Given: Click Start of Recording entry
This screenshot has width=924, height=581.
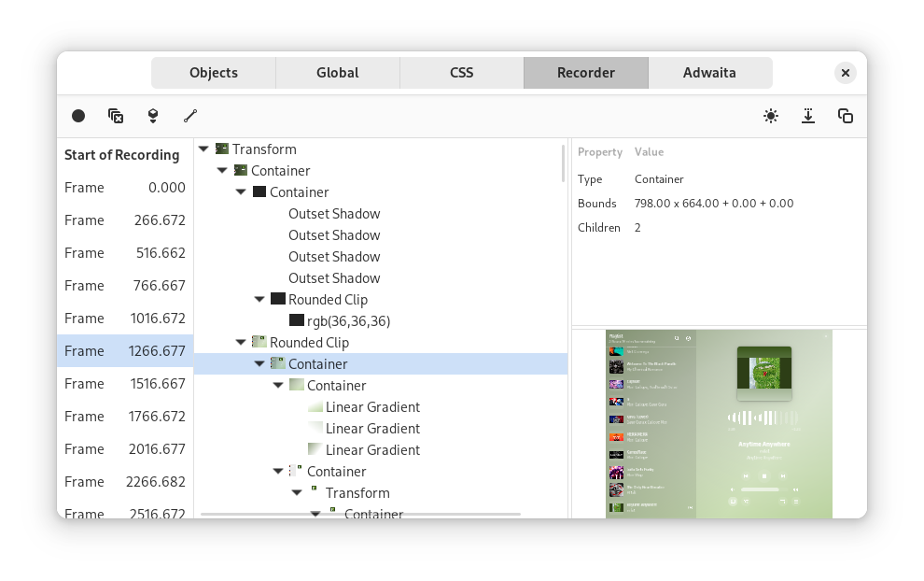Looking at the screenshot, I should pos(121,154).
